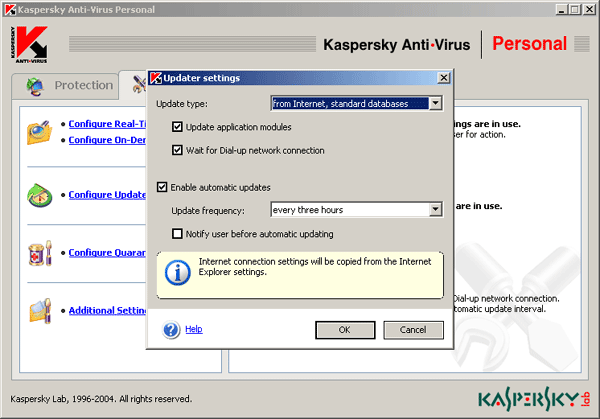Click the main window title bar Kaspersky icon
600x419 pixels.
(x=10, y=9)
